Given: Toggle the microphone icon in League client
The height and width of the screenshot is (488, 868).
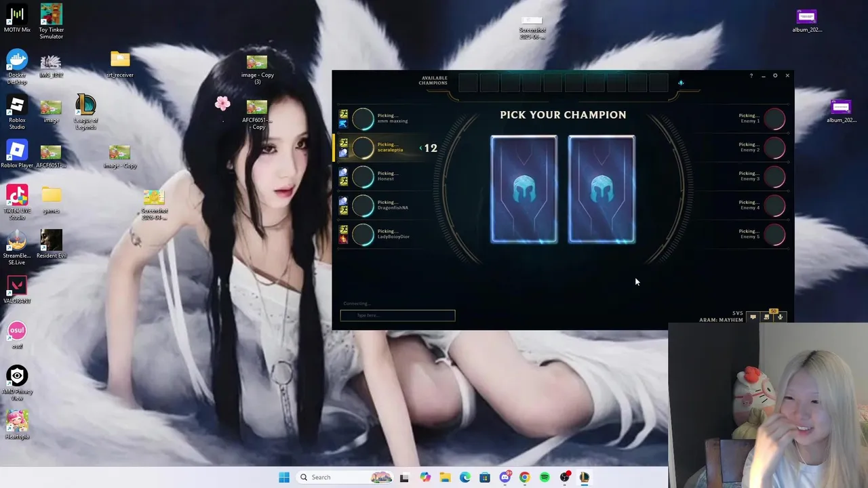Looking at the screenshot, I should click(780, 317).
